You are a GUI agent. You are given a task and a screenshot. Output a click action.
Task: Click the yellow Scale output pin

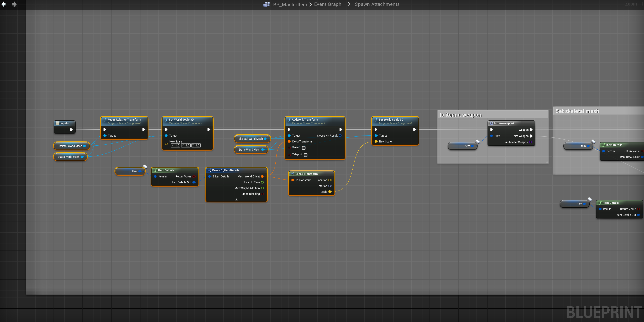coord(330,192)
